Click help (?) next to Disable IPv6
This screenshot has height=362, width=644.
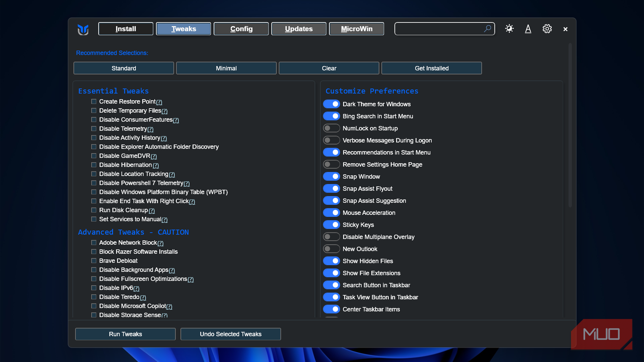pos(136,288)
